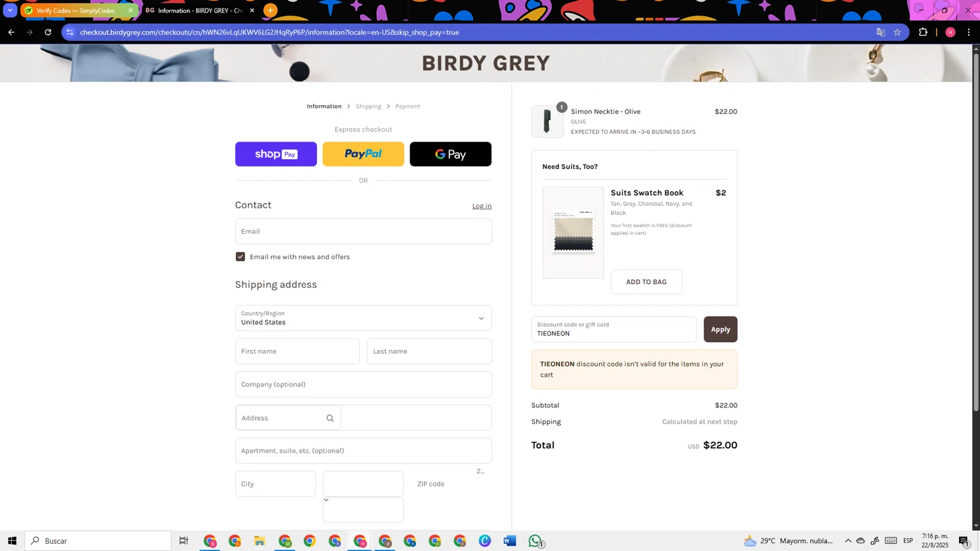Switch to Verify Codes — SimplyCodes tab
980x551 pixels.
pos(75,10)
